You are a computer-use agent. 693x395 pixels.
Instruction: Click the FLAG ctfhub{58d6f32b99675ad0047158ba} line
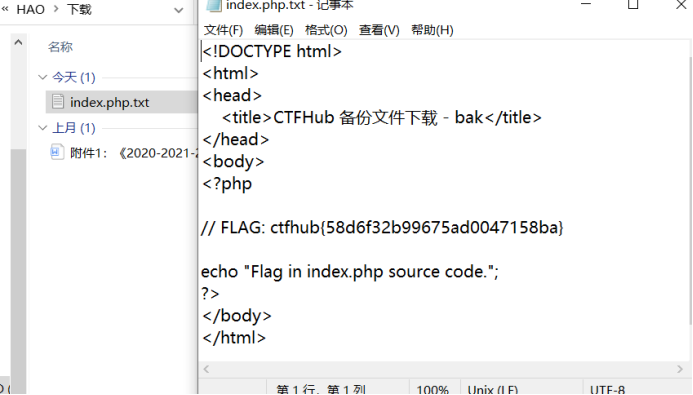pos(382,227)
